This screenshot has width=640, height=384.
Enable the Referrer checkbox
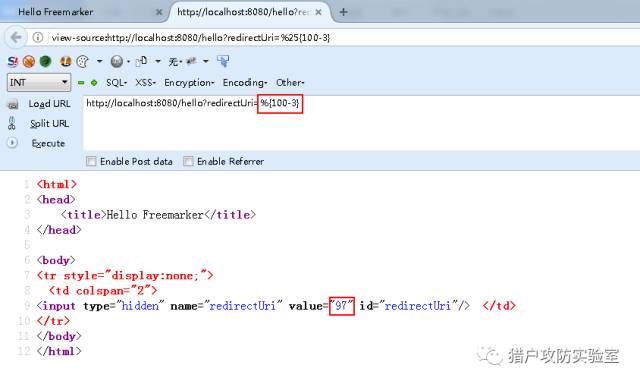[188, 161]
